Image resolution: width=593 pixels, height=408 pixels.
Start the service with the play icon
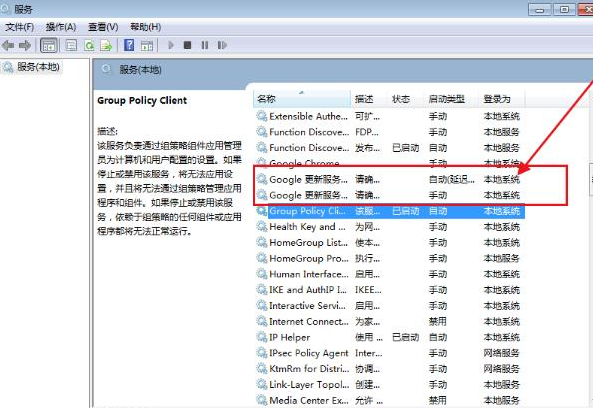[x=171, y=45]
